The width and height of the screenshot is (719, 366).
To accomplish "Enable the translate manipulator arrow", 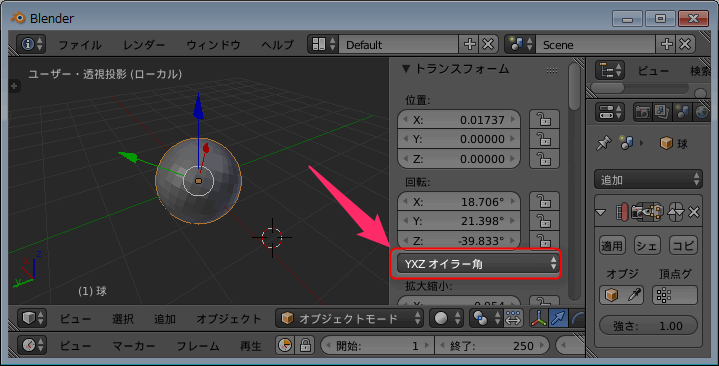I will tap(558, 318).
